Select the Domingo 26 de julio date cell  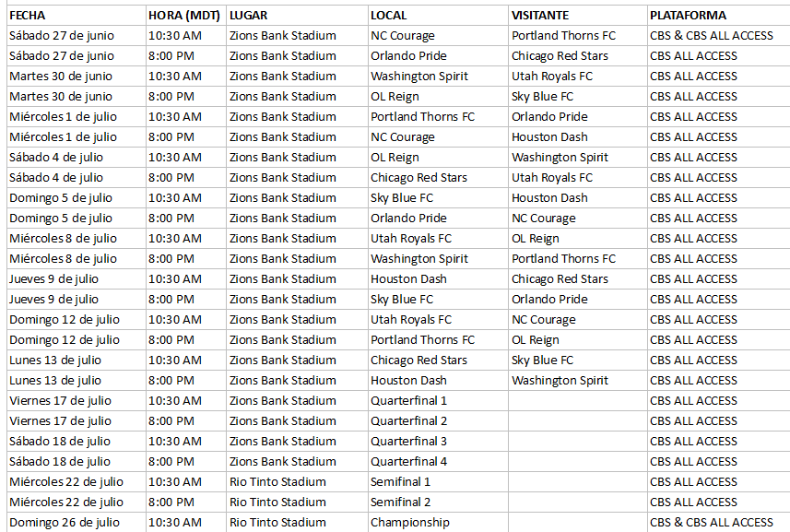pos(77,523)
